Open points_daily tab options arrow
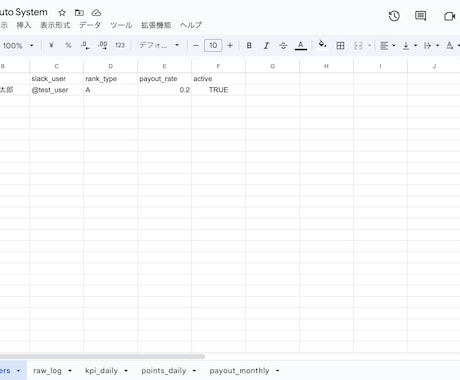The width and height of the screenshot is (460, 380). [194, 371]
